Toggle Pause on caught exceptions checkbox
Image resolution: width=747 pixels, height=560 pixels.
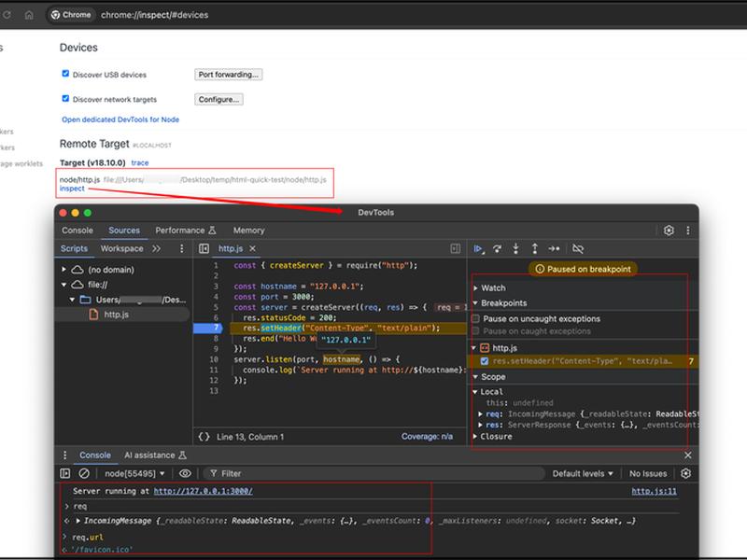point(475,331)
